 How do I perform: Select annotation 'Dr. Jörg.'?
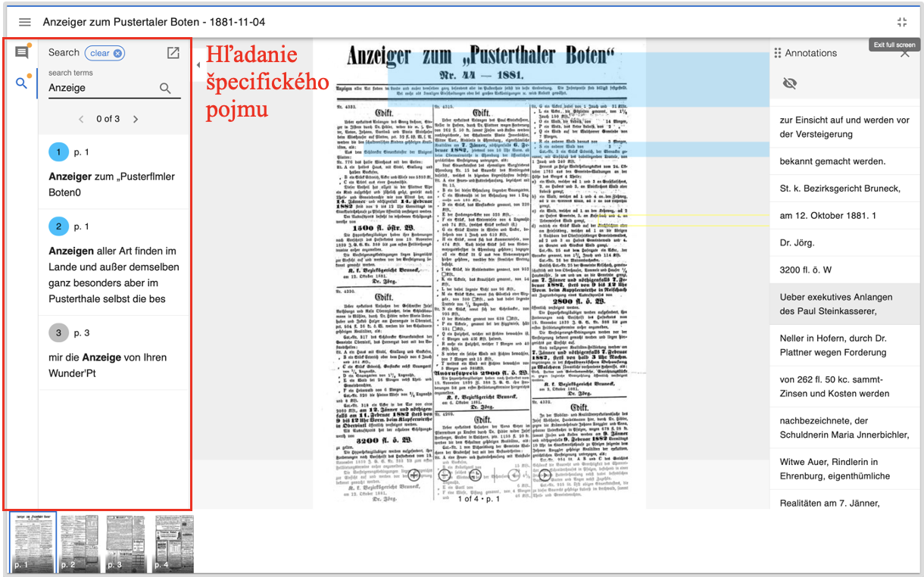click(845, 243)
